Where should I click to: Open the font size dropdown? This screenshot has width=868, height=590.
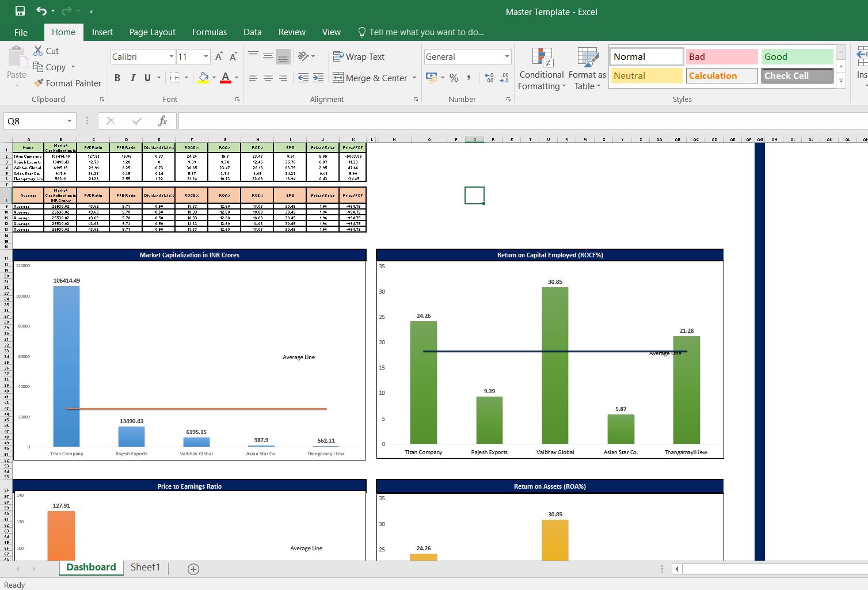coord(206,56)
